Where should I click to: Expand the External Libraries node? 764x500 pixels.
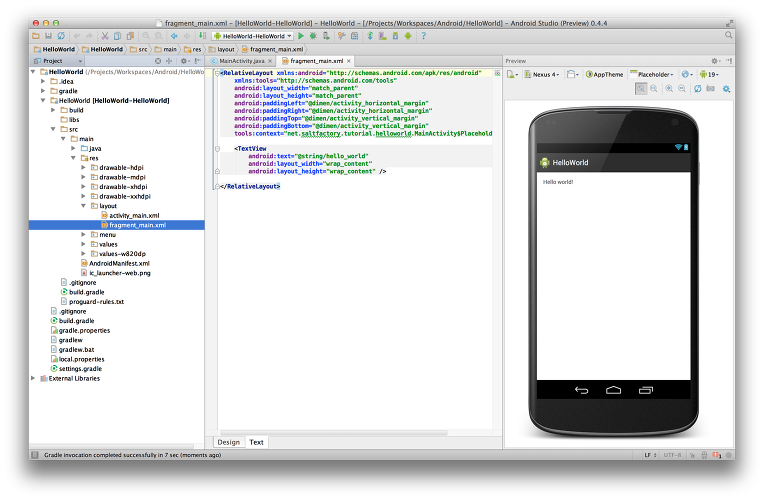(x=33, y=378)
